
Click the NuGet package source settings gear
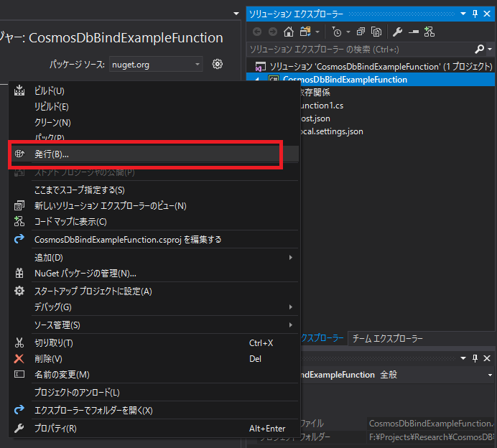coord(217,65)
